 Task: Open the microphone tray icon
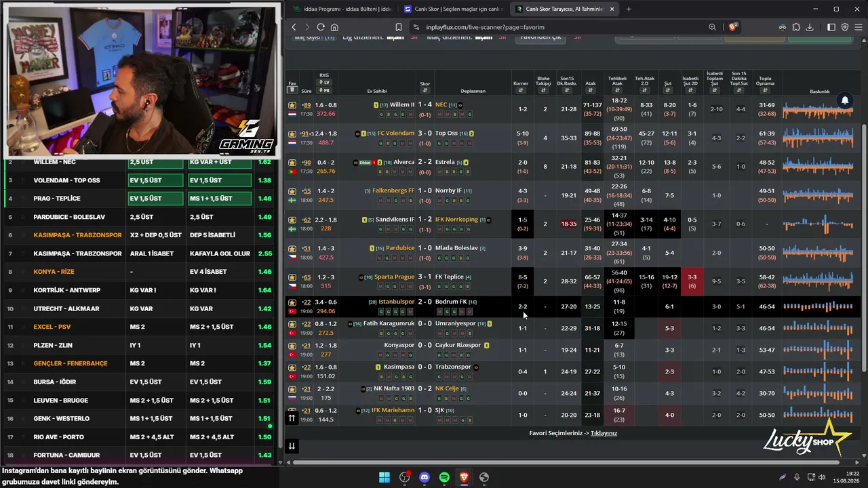coord(797,477)
